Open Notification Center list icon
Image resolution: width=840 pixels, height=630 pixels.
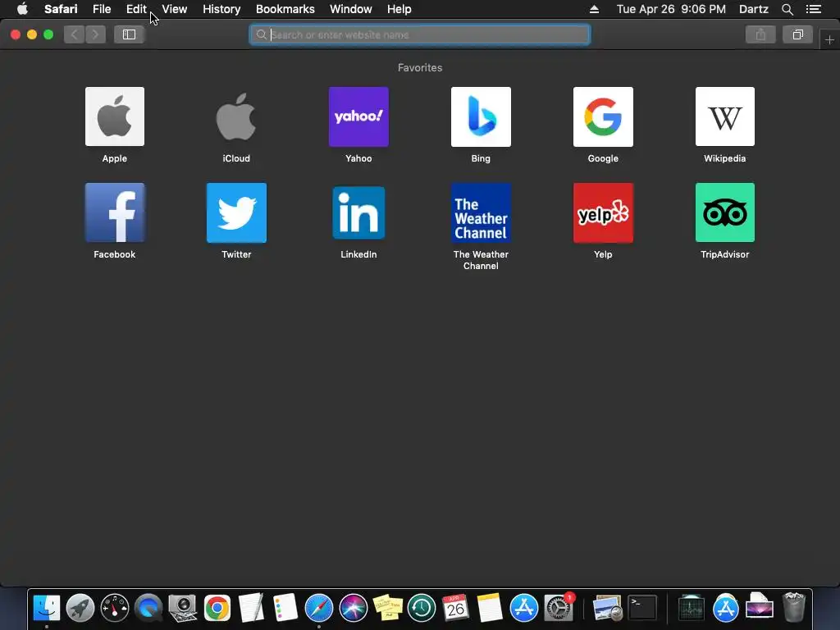point(814,9)
